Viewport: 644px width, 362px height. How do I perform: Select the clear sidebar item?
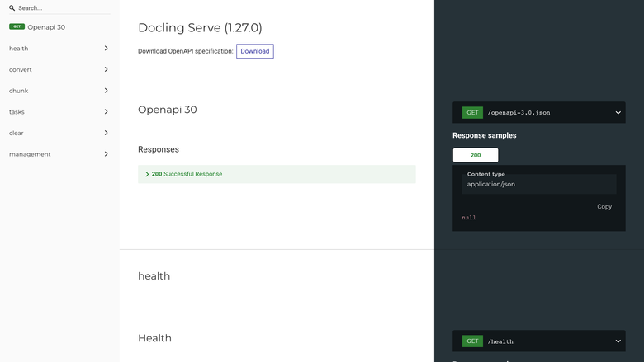(x=16, y=134)
